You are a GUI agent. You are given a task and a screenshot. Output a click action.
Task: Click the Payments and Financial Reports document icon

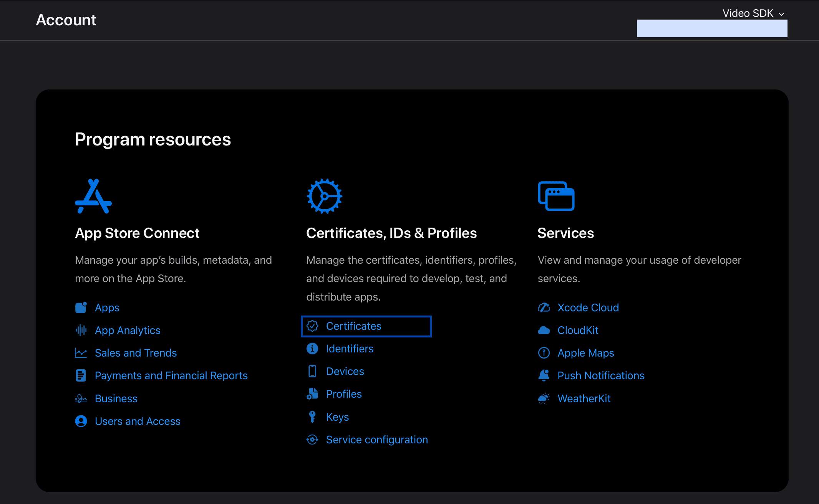[81, 375]
